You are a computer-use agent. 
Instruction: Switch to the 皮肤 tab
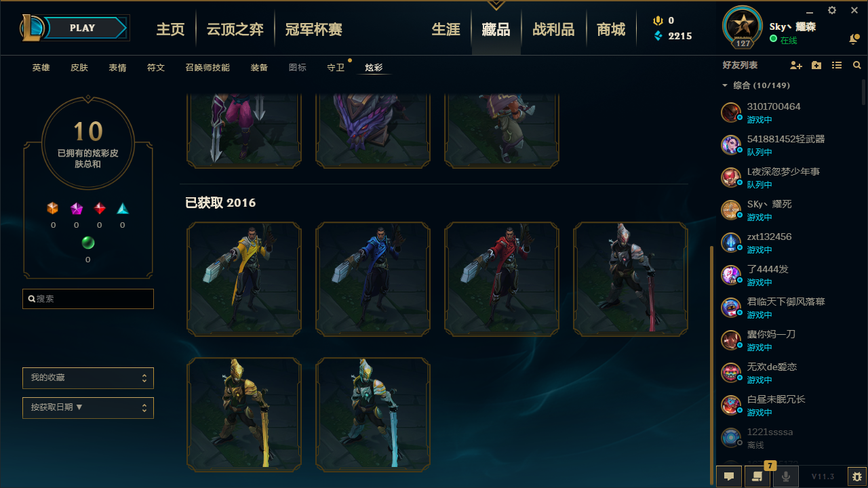79,68
